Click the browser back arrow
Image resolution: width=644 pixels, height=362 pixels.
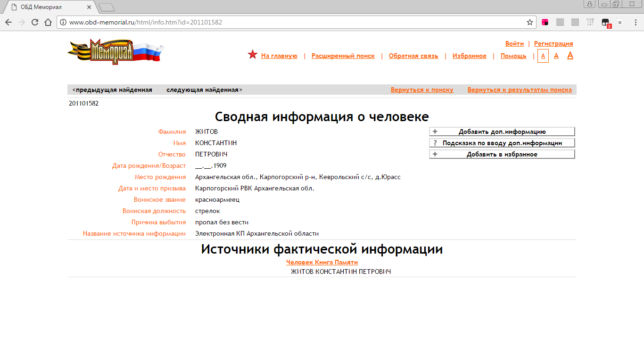coord(8,22)
